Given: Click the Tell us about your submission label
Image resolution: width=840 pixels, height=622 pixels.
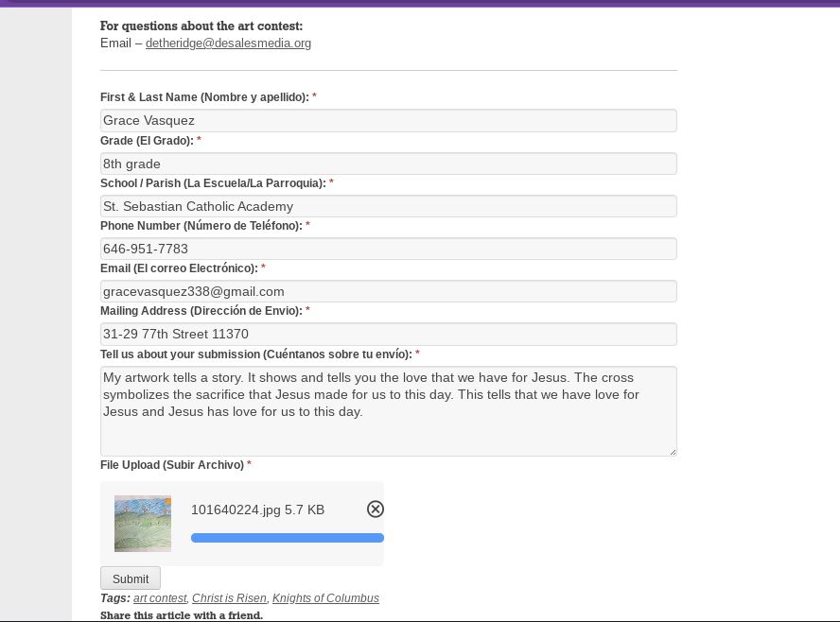Looking at the screenshot, I should 255,354.
